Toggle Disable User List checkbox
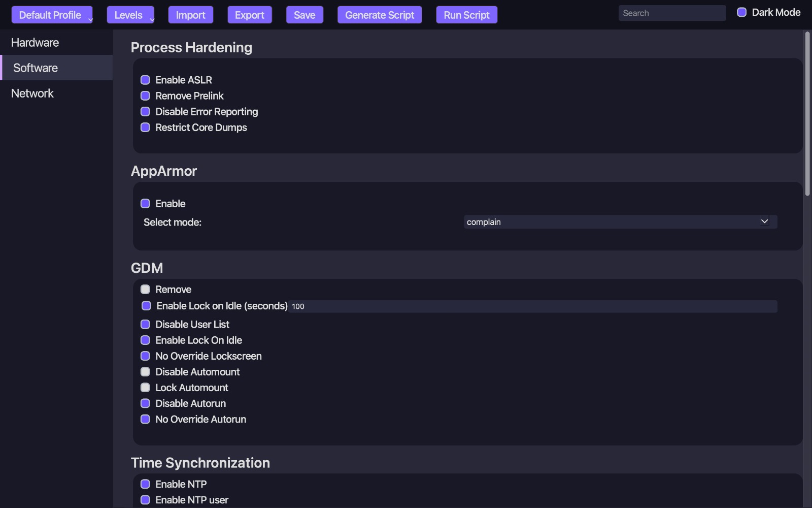The height and width of the screenshot is (508, 812). click(145, 324)
